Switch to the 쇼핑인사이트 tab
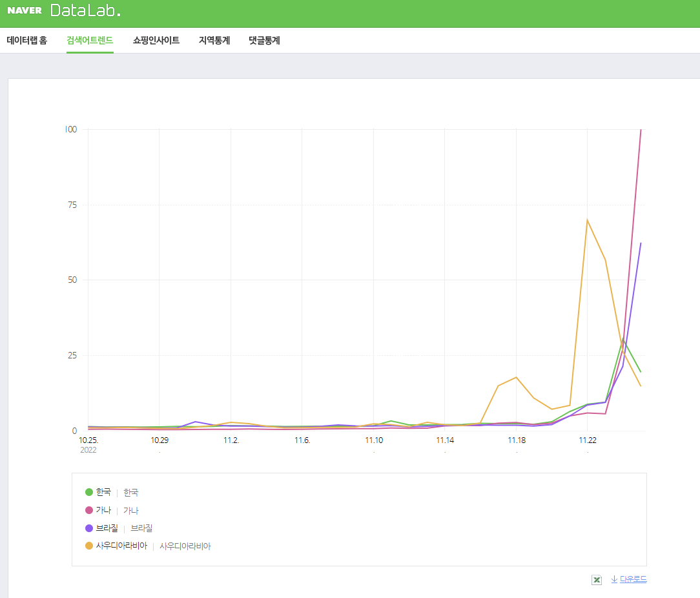Screen dimensions: 700x598 [156, 40]
